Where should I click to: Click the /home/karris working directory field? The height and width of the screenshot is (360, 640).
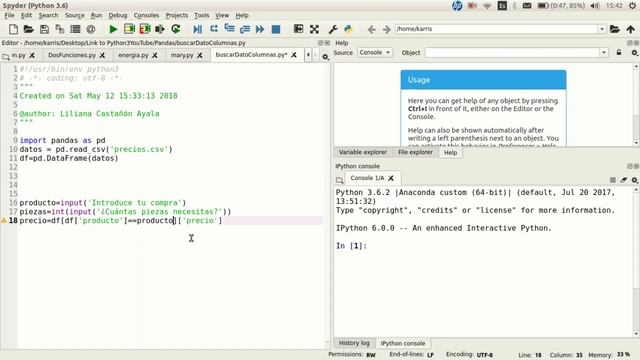pos(496,29)
